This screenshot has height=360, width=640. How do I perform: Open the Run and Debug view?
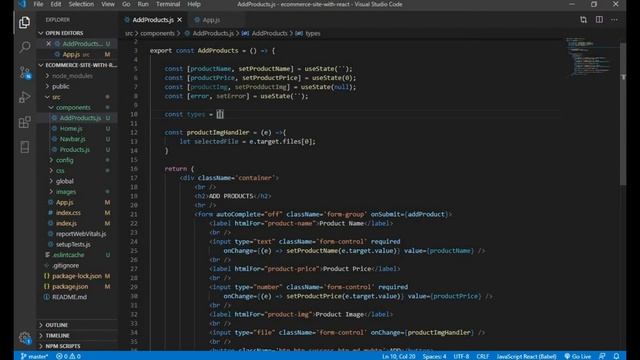(x=24, y=97)
